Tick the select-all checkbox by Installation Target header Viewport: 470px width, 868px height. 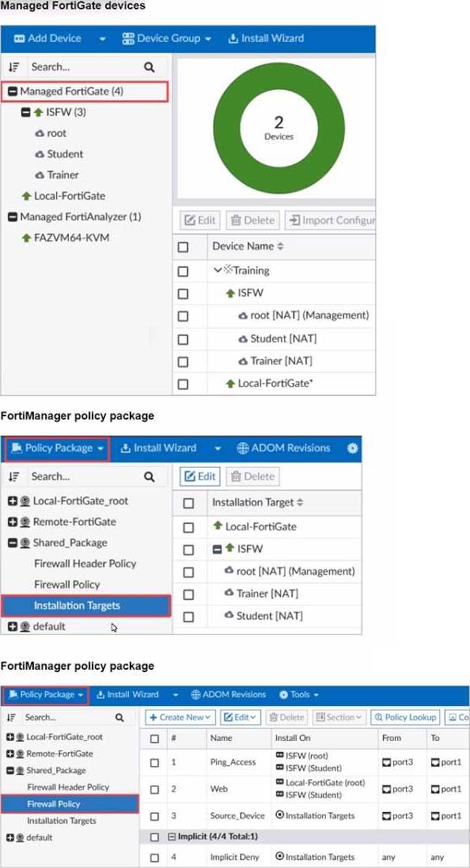[x=189, y=503]
